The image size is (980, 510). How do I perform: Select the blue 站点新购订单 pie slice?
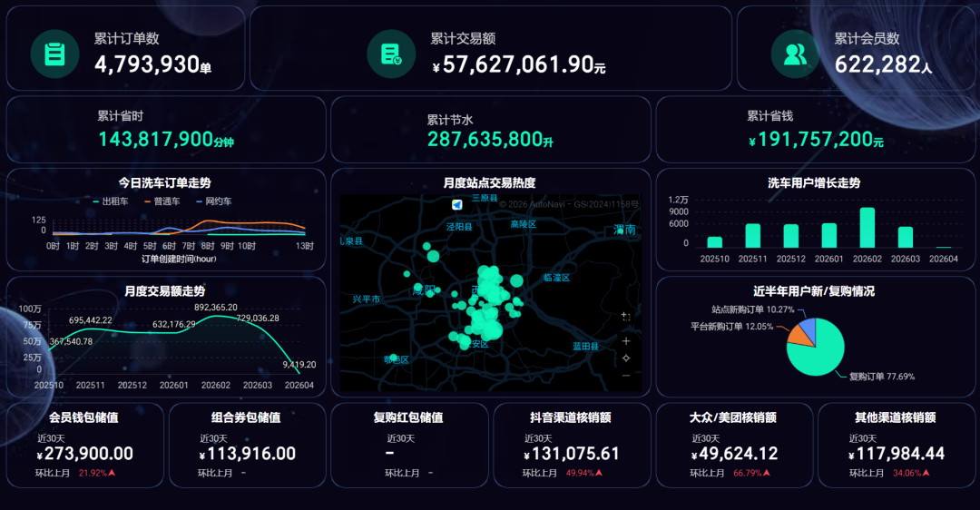(x=808, y=328)
